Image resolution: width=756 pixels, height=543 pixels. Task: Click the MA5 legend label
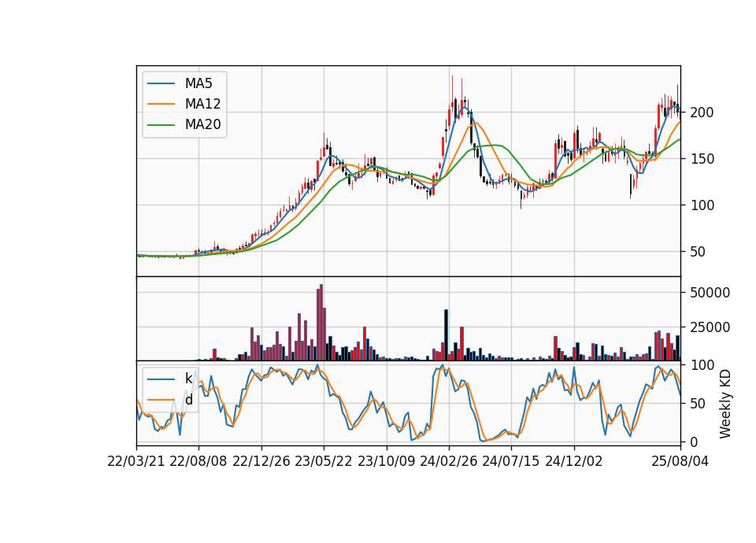coord(198,83)
